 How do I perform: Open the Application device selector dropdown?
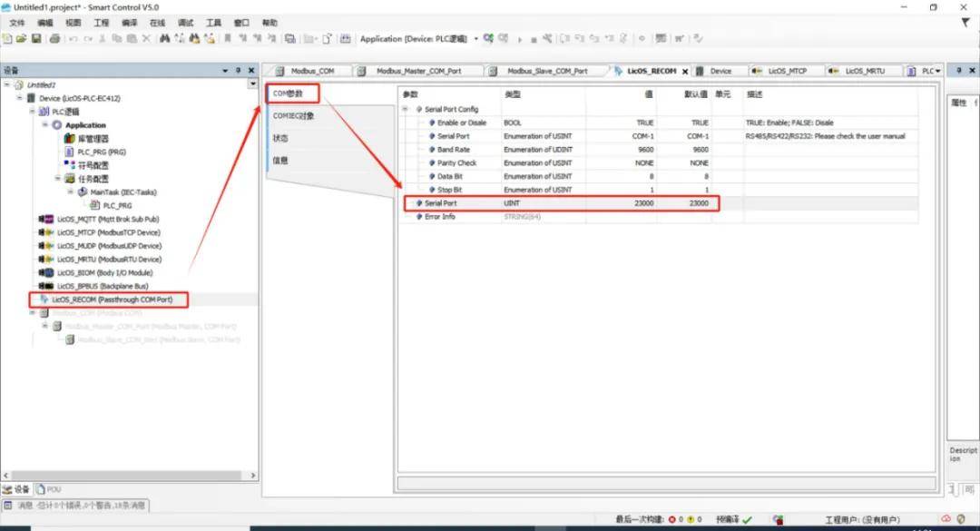(x=475, y=39)
